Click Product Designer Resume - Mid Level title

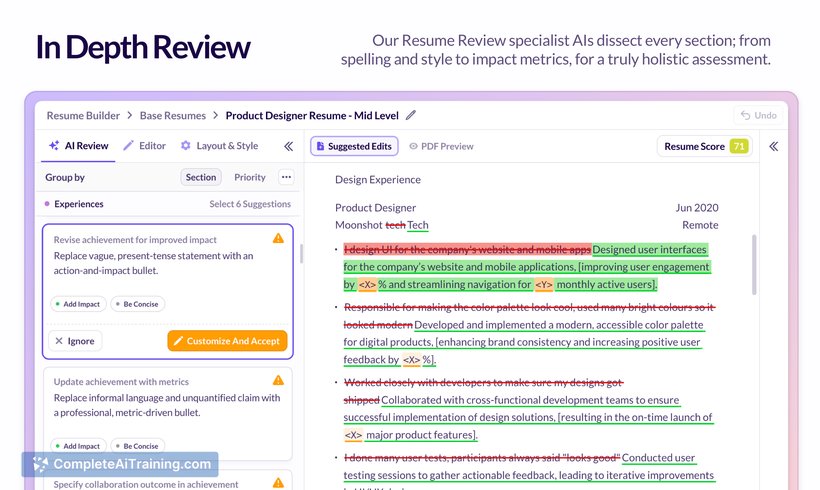[x=312, y=116]
